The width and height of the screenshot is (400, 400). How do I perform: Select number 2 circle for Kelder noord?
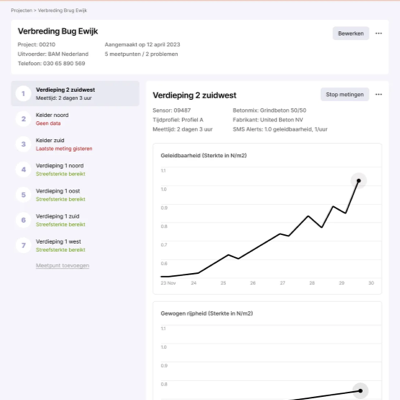(23, 119)
